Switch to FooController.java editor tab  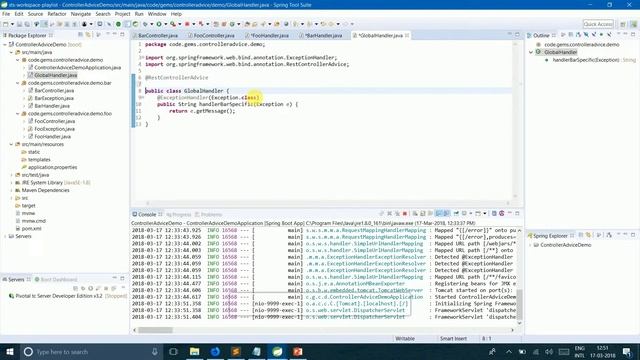214,36
